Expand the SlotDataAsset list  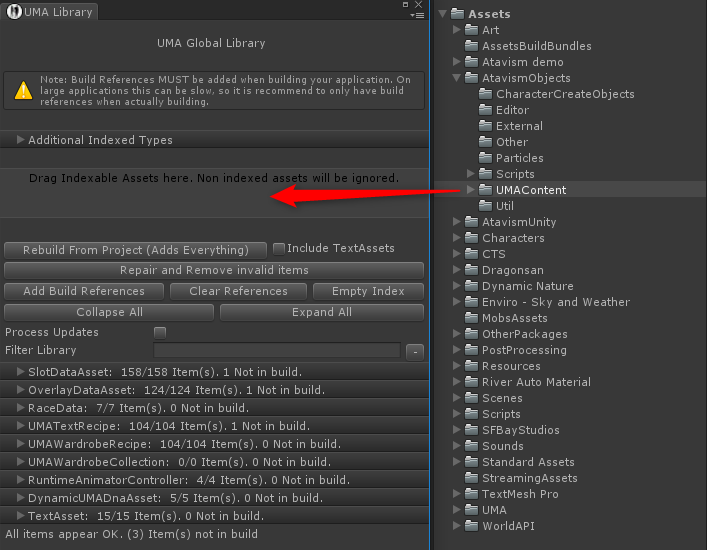pyautogui.click(x=20, y=372)
